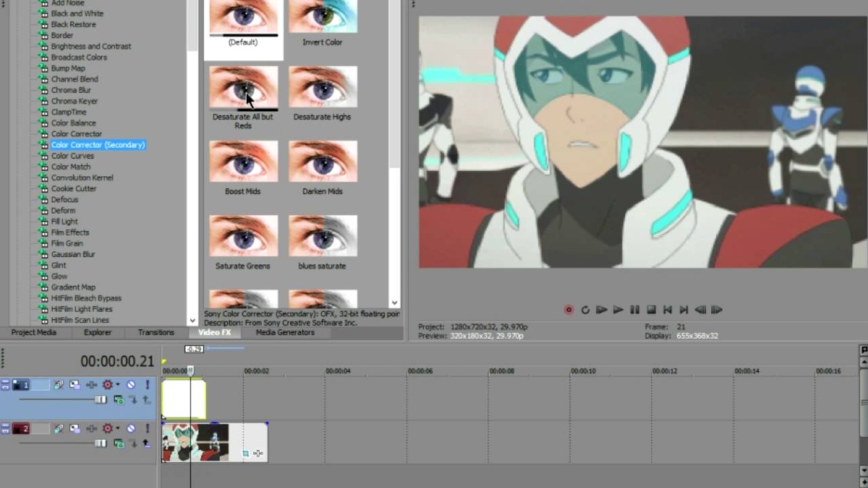
Task: Mute video track 1
Action: pos(131,385)
